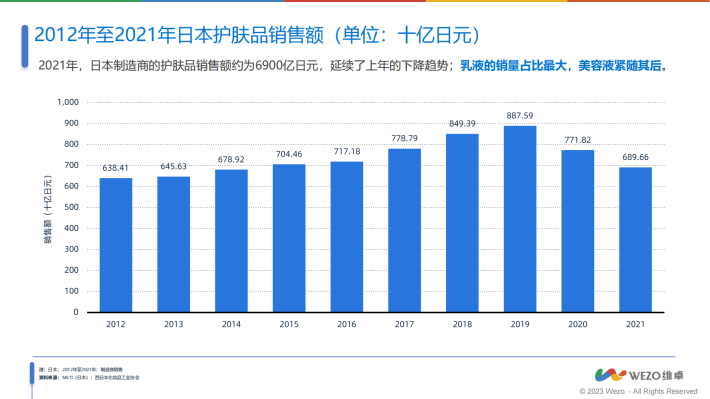Viewport: 710px width, 399px height.
Task: Click the 2014 bar showing 678.92
Action: pos(231,241)
